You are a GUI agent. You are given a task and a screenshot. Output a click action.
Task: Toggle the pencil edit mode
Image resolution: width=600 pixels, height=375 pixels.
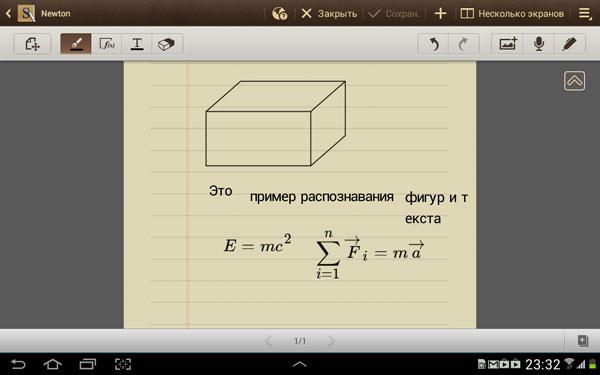click(x=570, y=44)
